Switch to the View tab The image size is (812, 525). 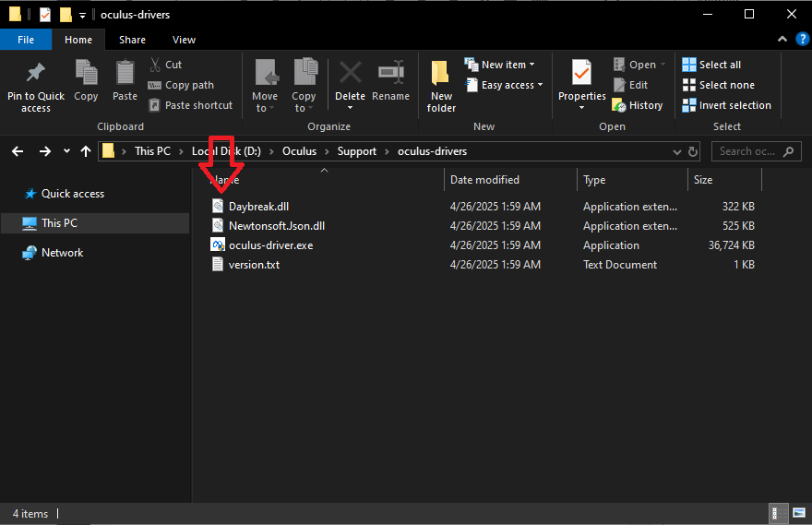click(184, 40)
